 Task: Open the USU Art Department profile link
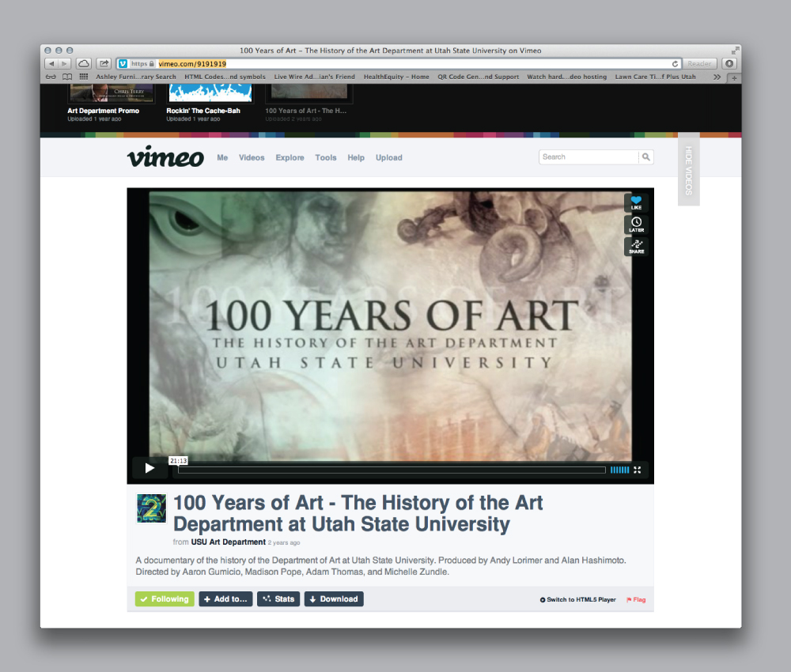228,542
